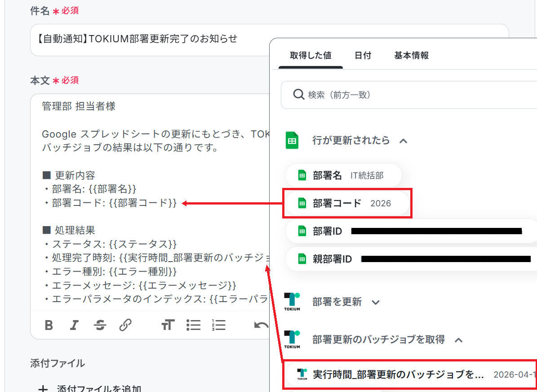Click the TOKIUM icon beside 部署を更新

pos(292,302)
